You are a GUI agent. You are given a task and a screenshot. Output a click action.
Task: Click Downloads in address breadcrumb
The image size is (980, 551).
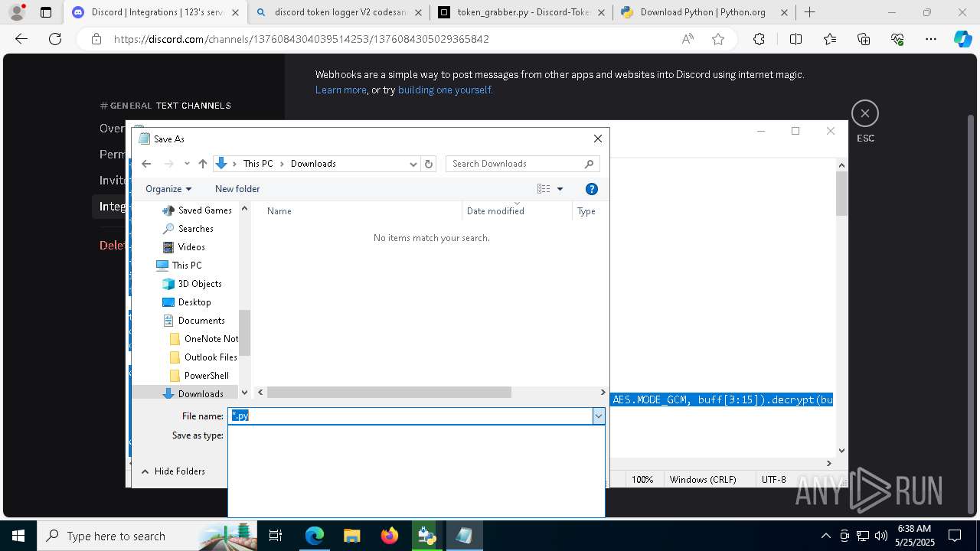coord(313,164)
